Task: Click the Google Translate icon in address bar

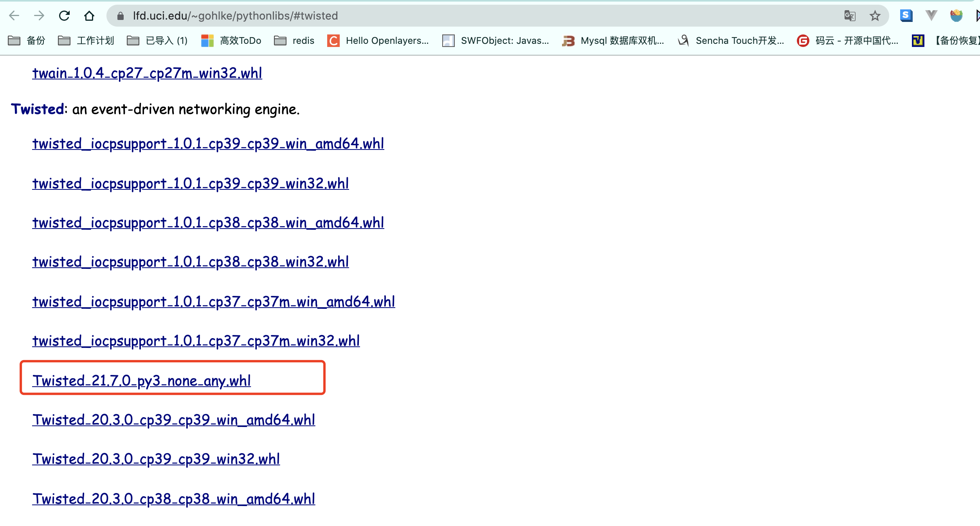Action: tap(850, 16)
